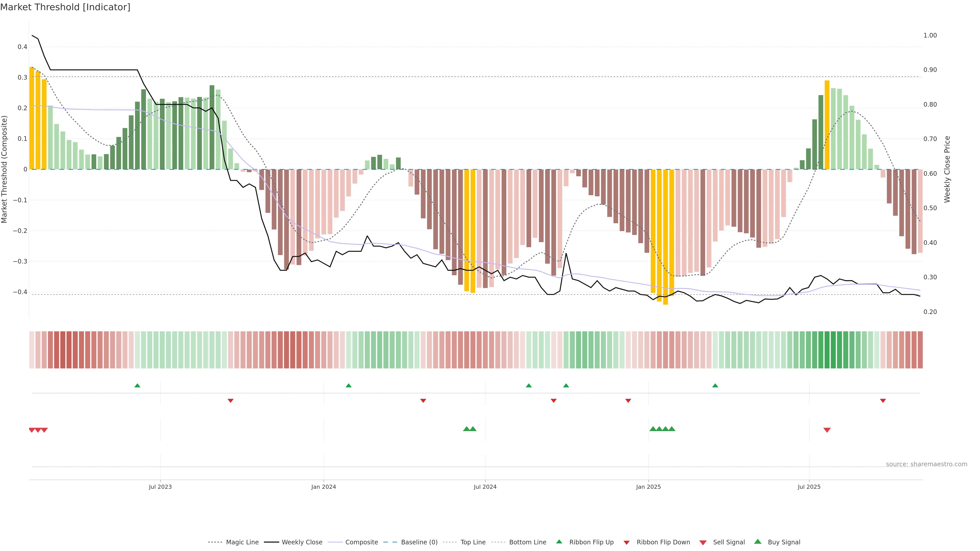Click the darkest green ribbon cell
The width and height of the screenshot is (980, 551).
[827, 349]
